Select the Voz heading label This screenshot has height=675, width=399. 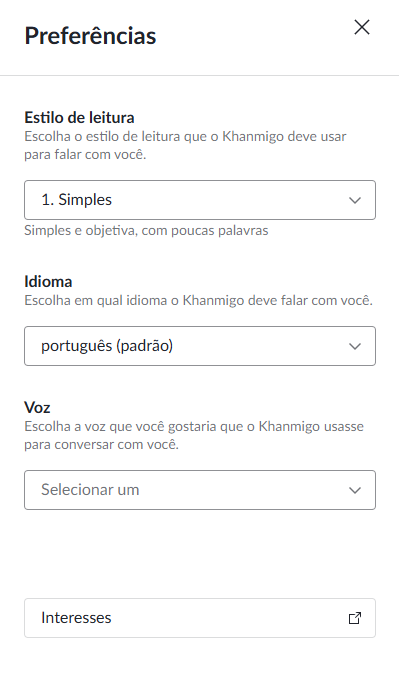click(x=37, y=407)
